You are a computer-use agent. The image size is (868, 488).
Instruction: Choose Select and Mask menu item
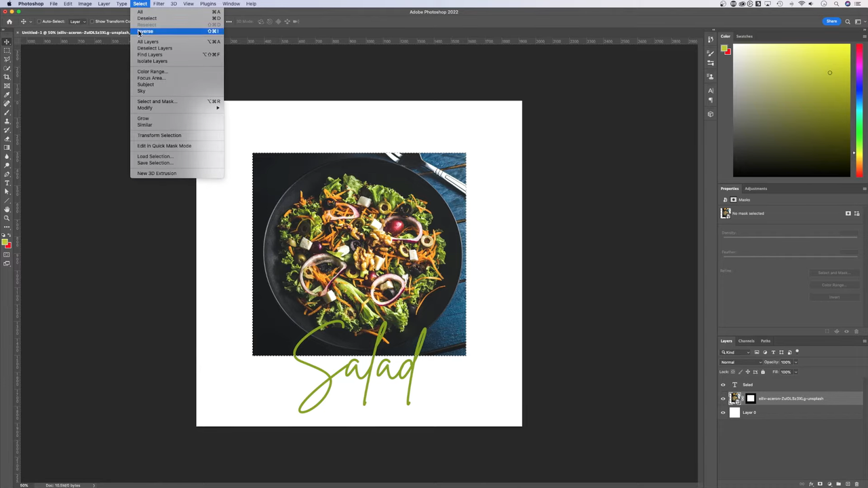tap(176, 101)
